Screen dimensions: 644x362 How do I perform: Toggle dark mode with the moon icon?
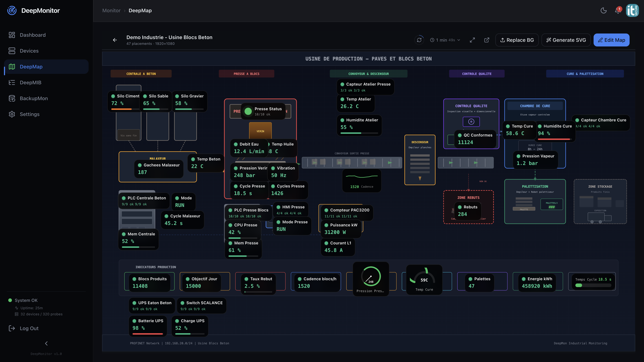pyautogui.click(x=603, y=10)
